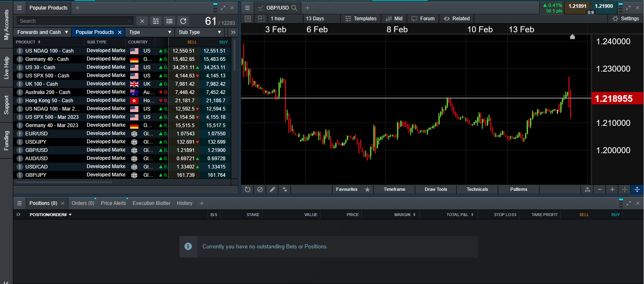
Task: Toggle the crosshair cursor on the chart
Action: [x=625, y=189]
